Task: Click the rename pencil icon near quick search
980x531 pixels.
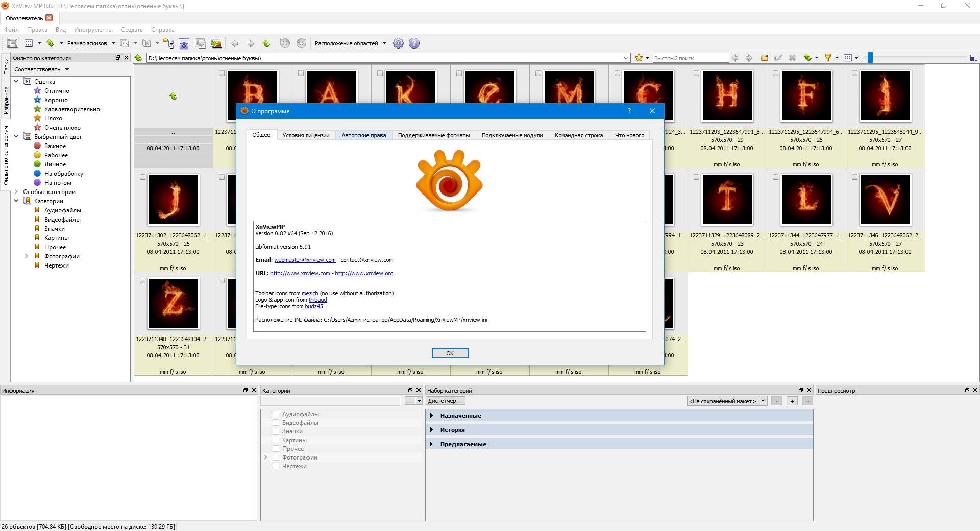Action: tap(778, 58)
